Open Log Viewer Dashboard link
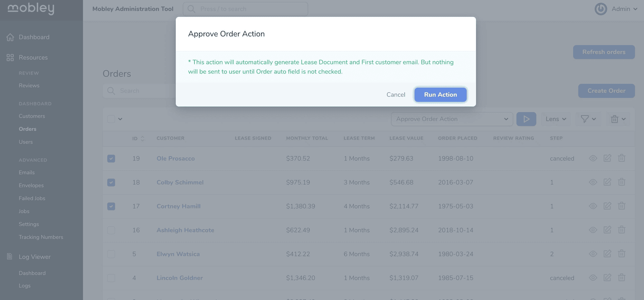Image resolution: width=644 pixels, height=300 pixels. click(x=32, y=273)
